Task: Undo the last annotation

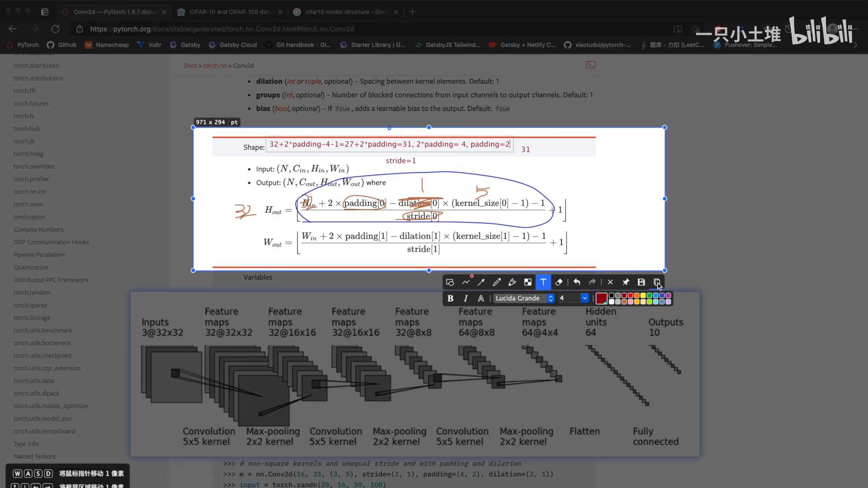Action: [577, 282]
